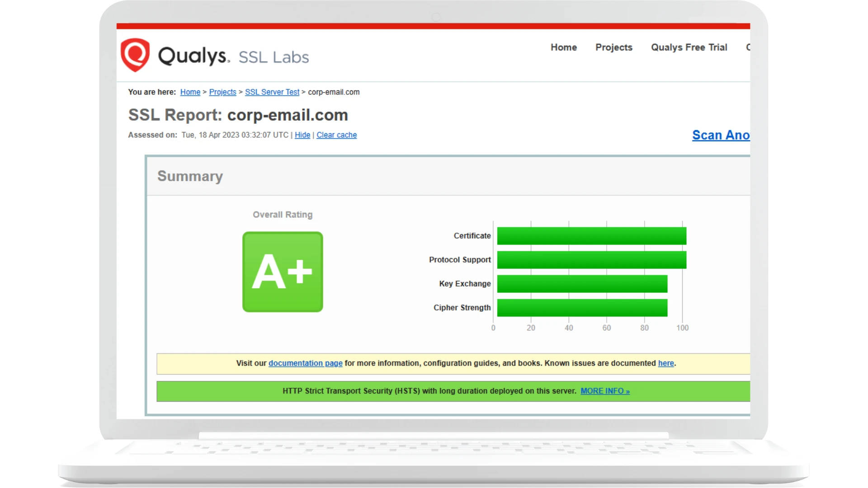Screen dimensions: 868x488
Task: Click the Summary section heading
Action: click(x=190, y=176)
